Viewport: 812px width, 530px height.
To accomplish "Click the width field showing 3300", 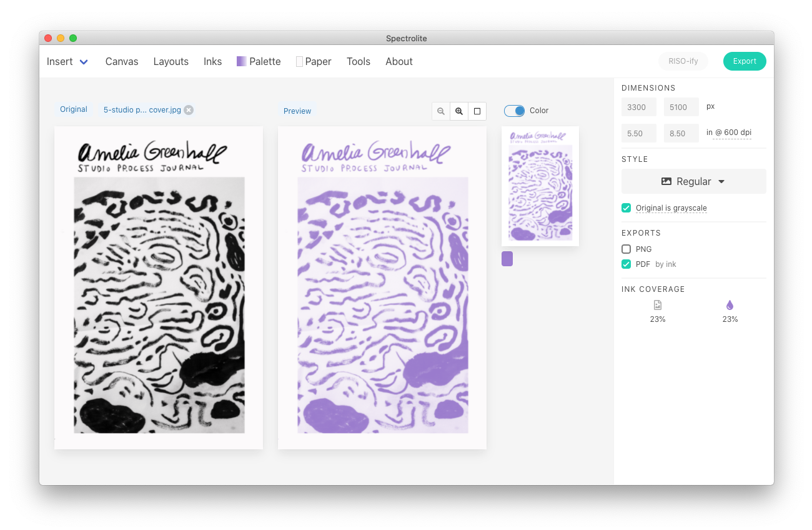I will (639, 107).
